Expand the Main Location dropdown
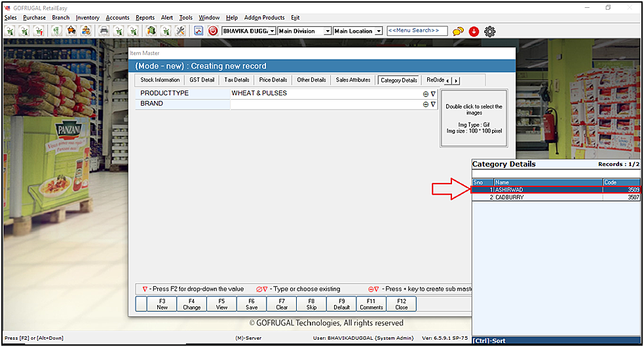The width and height of the screenshot is (644, 347). (379, 31)
